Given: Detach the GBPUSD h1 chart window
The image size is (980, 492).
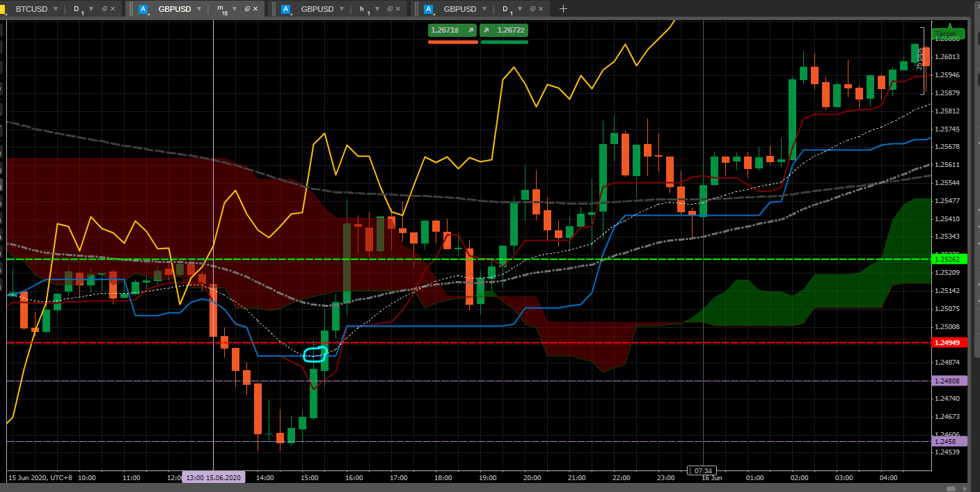Looking at the screenshot, I should click(x=389, y=9).
